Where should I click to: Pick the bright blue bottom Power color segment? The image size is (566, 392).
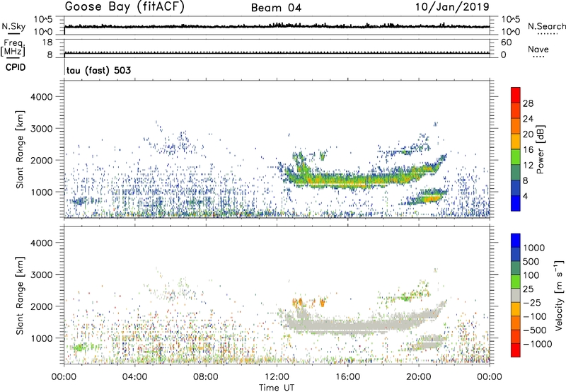pyautogui.click(x=516, y=203)
